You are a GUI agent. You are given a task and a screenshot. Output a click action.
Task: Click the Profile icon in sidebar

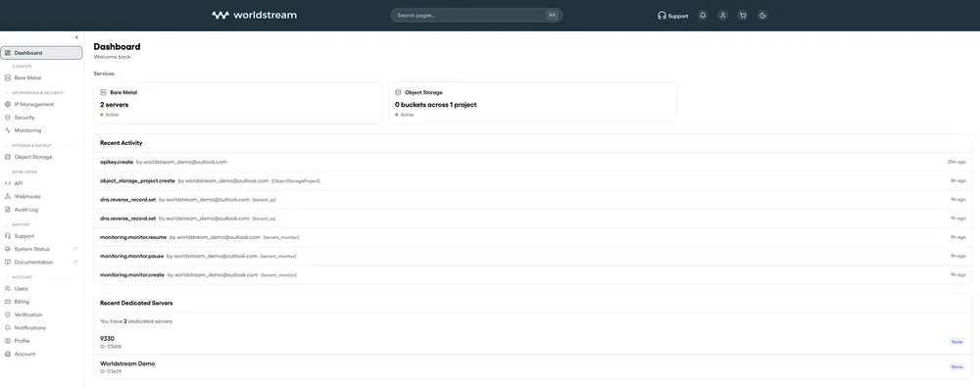8,341
